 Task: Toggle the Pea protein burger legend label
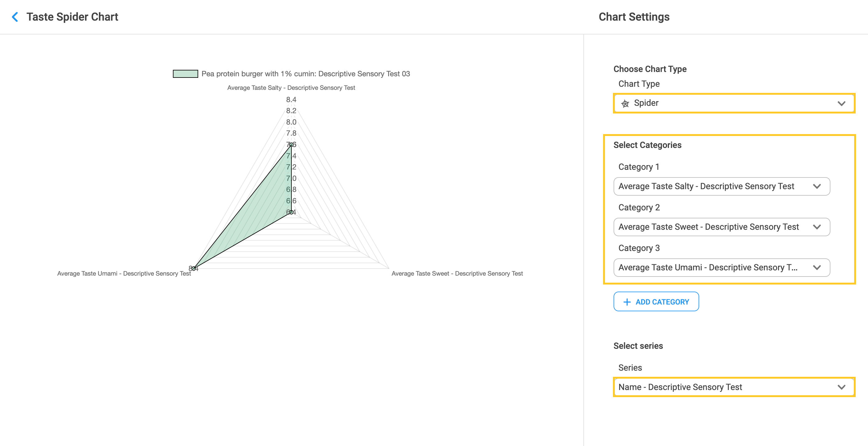[305, 74]
